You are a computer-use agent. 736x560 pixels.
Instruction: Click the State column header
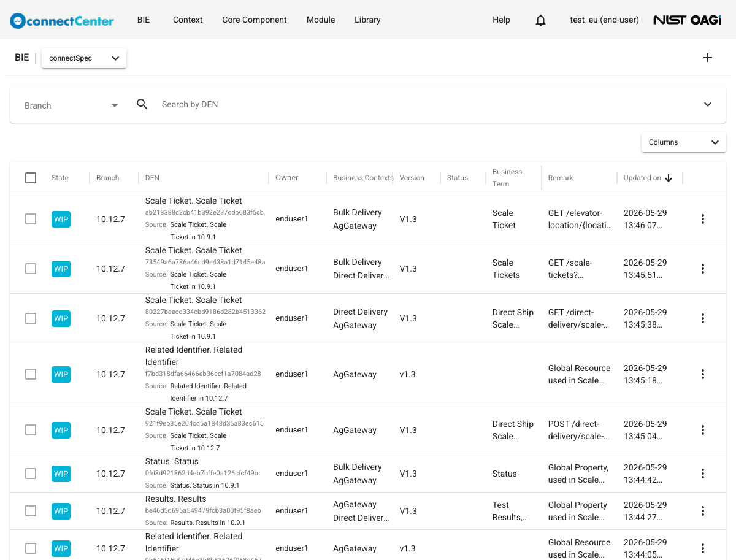click(x=60, y=178)
